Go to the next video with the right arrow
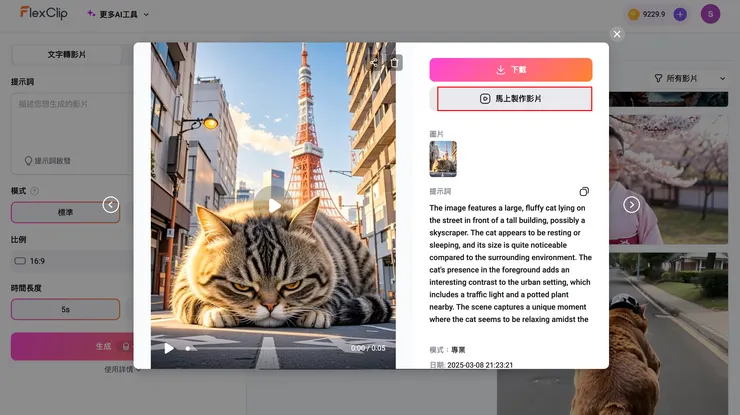740x415 pixels. (631, 205)
